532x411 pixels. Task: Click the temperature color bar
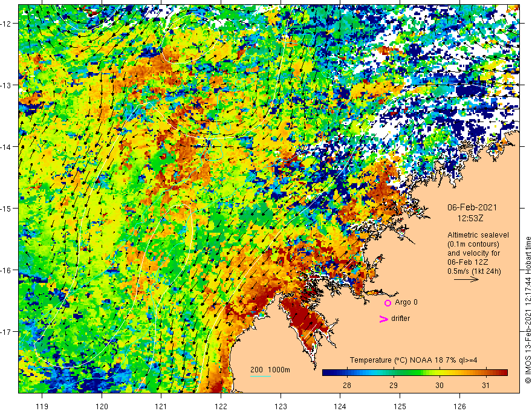point(415,372)
